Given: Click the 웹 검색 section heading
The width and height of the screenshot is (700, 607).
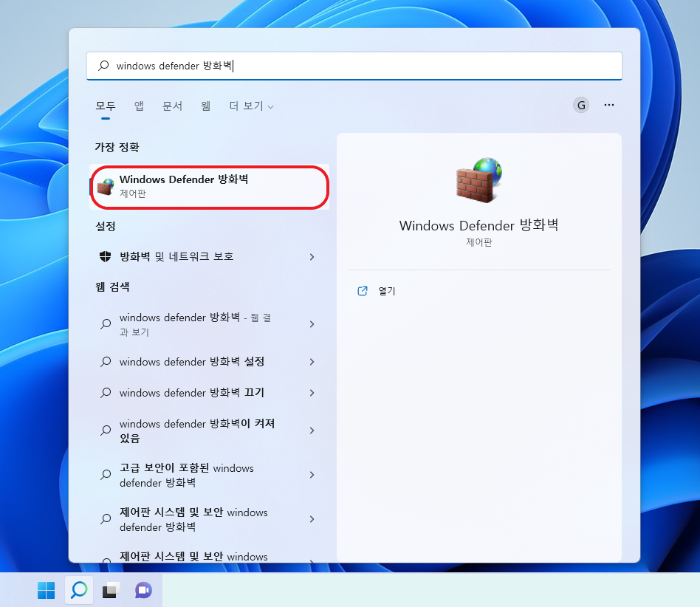Looking at the screenshot, I should [x=112, y=287].
